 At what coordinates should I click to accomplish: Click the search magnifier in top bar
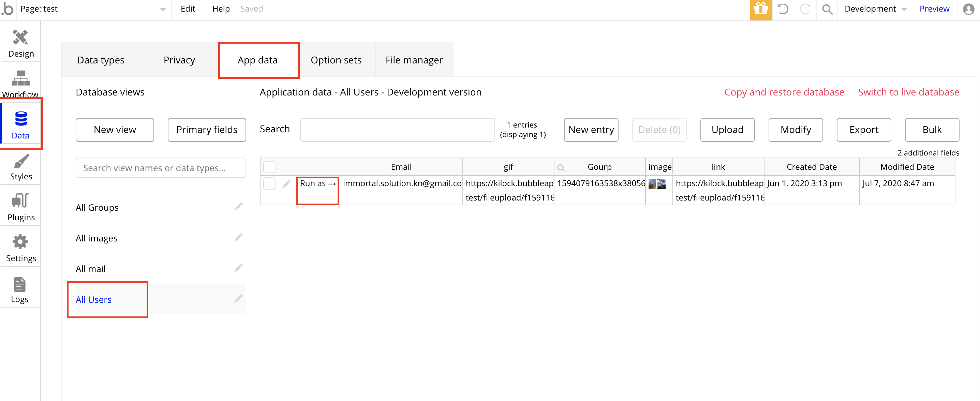point(827,9)
